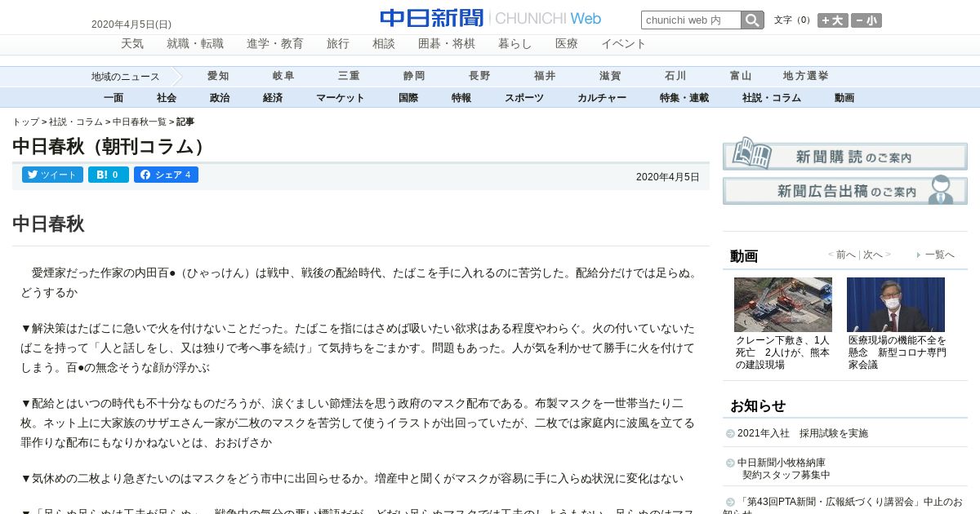Select the 愛知 regional news tab

[218, 76]
